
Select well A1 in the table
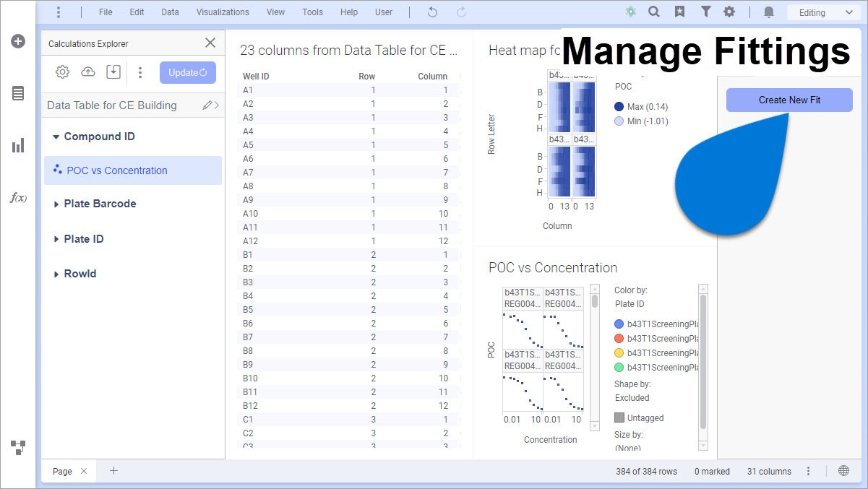pyautogui.click(x=248, y=90)
